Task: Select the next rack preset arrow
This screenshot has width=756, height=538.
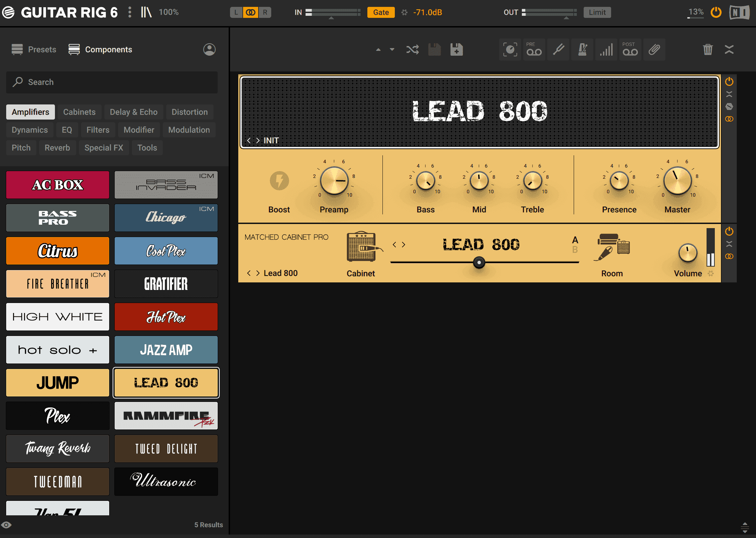Action: 392,49
